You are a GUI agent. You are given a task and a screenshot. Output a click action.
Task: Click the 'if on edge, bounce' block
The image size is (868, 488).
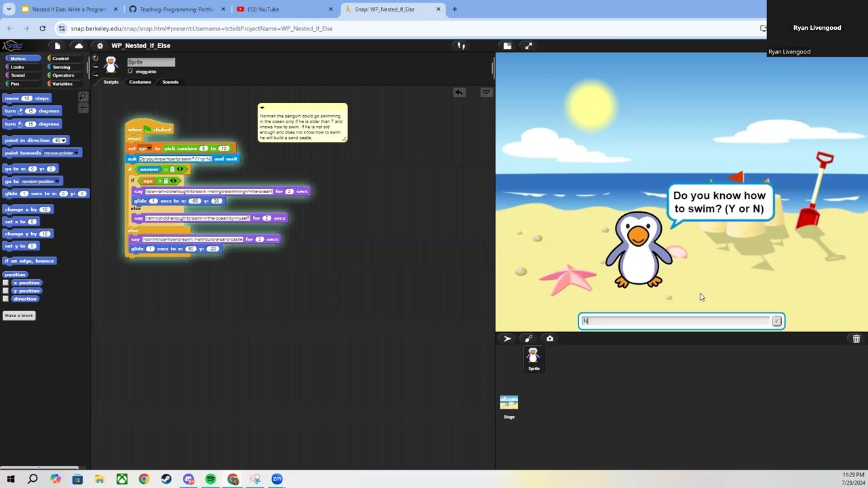(29, 261)
